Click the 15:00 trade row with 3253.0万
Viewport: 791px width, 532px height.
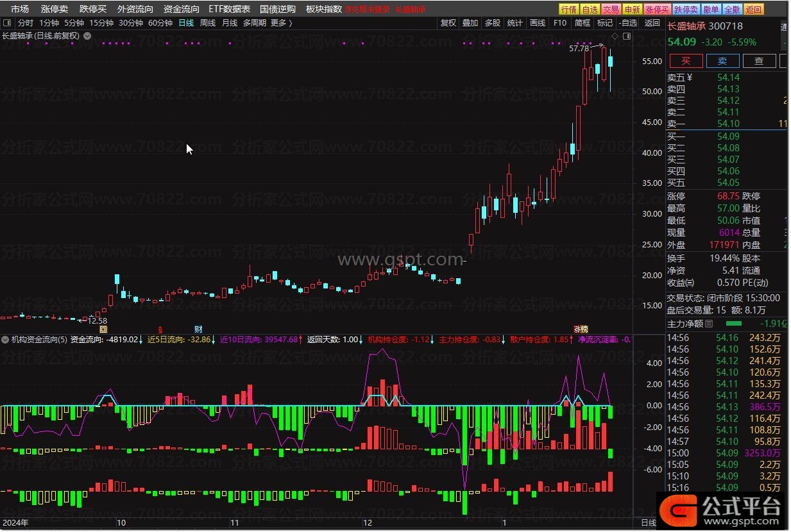click(724, 453)
